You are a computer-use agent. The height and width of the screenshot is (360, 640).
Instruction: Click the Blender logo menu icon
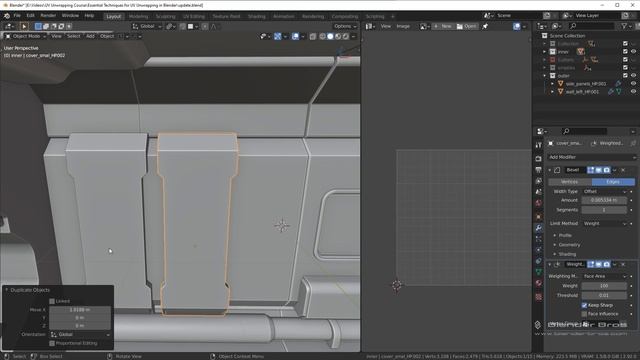(7, 16)
